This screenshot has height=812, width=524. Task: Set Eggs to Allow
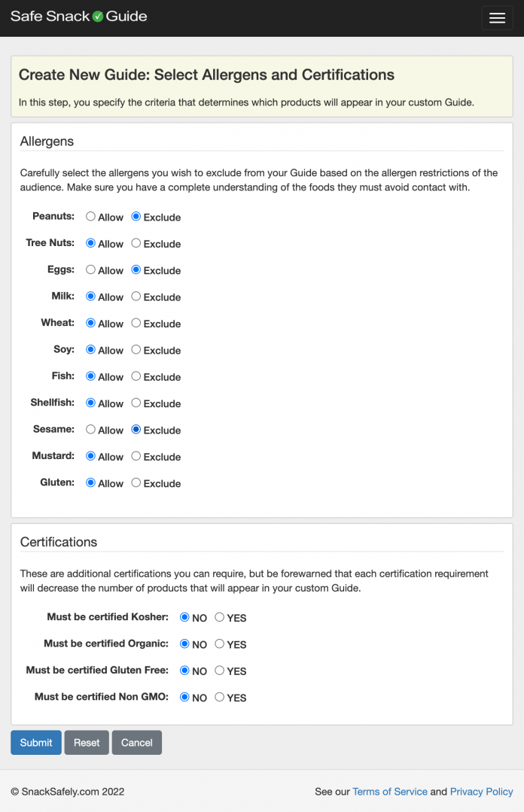[91, 270]
